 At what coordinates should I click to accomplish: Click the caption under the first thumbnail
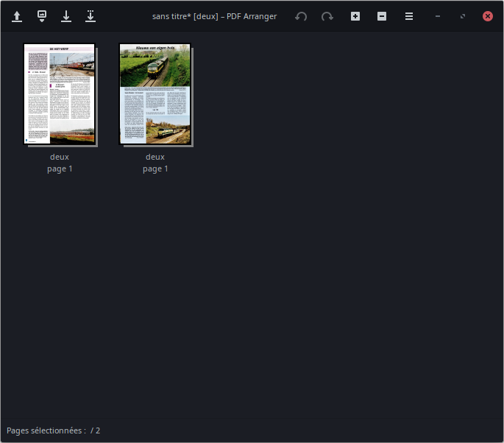tap(60, 163)
